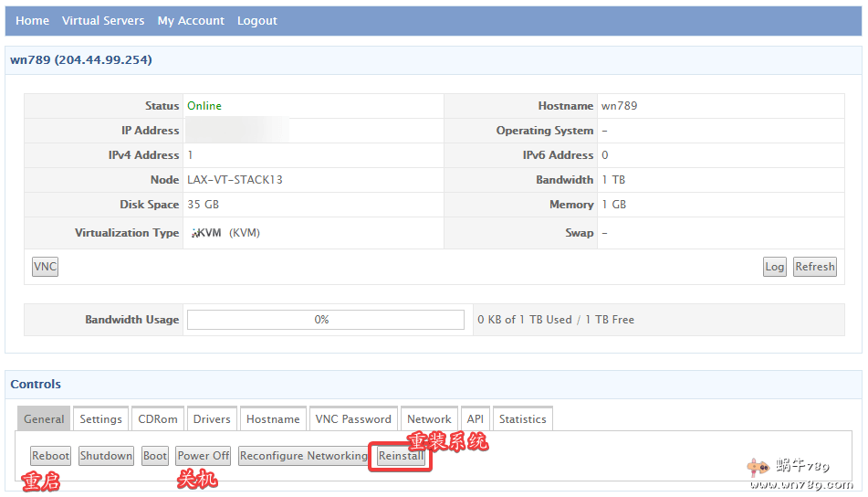Screen dimensions: 868x497
Task: Open the Statistics tab
Action: click(x=522, y=419)
